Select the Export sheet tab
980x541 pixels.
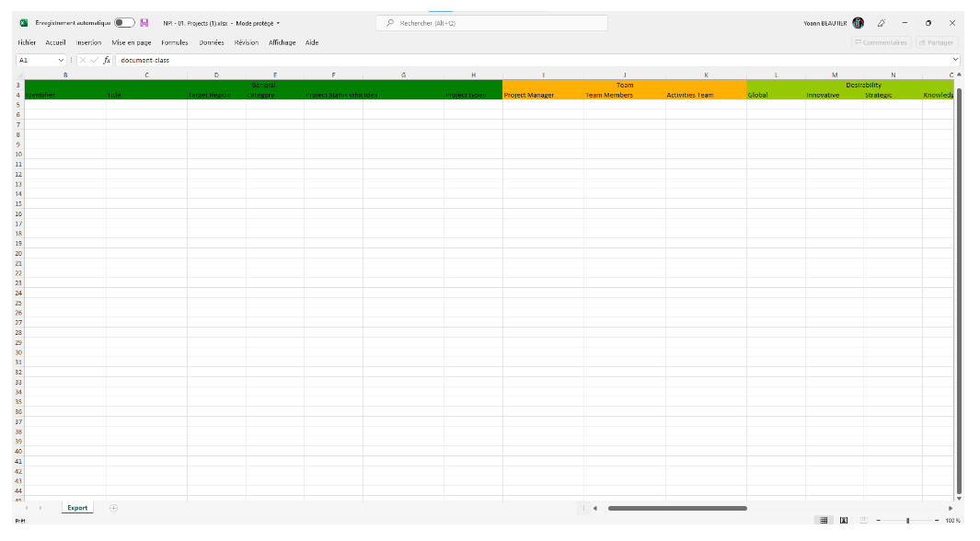point(77,508)
